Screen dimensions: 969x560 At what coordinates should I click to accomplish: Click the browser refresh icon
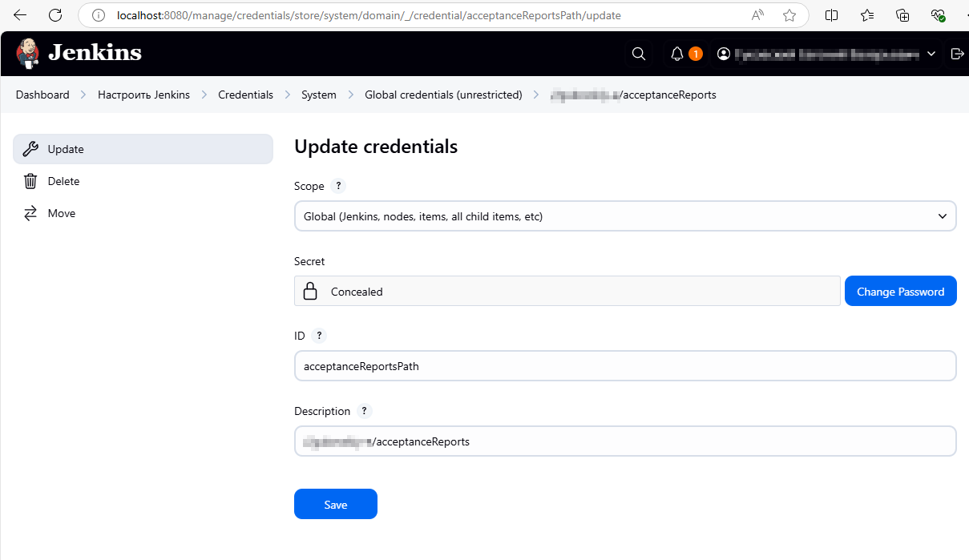(x=55, y=15)
